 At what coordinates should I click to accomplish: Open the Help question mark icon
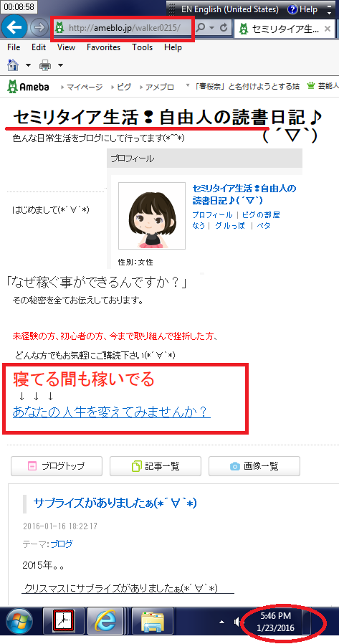(292, 9)
